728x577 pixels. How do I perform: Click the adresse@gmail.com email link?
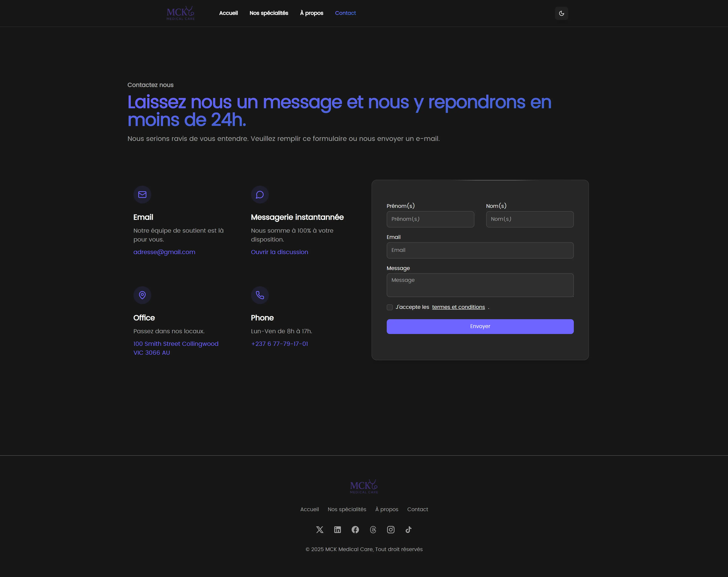click(164, 252)
